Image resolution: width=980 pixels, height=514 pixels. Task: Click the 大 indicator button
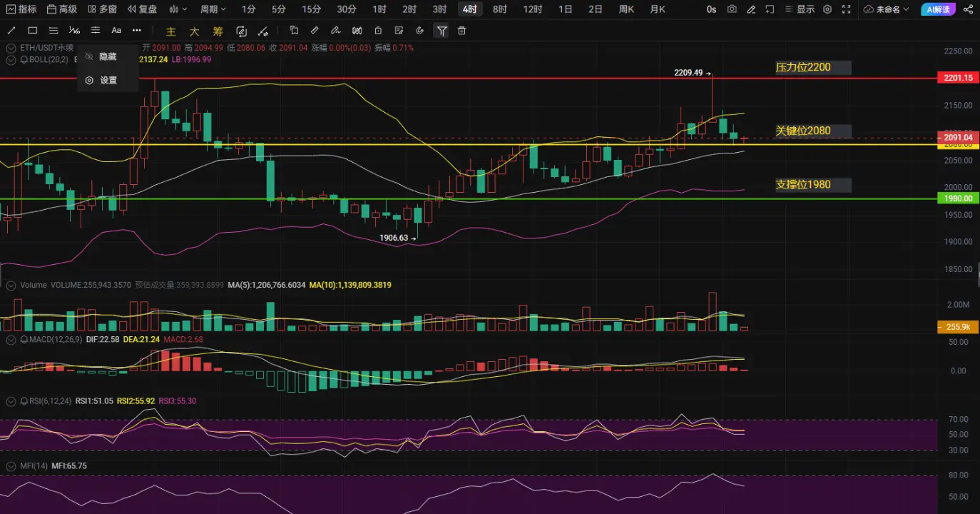(x=195, y=31)
